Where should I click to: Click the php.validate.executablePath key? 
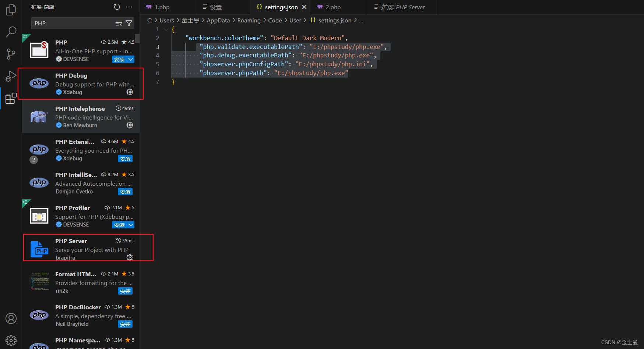tap(251, 47)
